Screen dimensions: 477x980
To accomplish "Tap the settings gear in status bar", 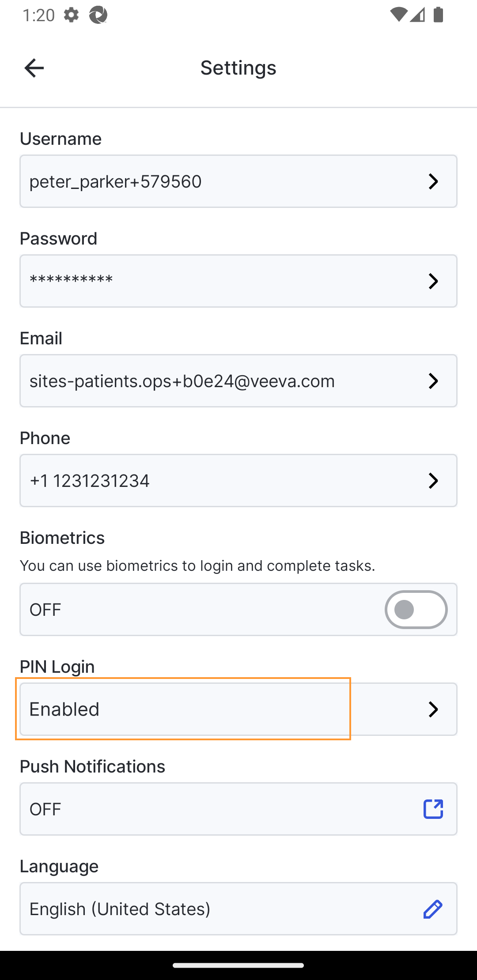I will [x=71, y=15].
